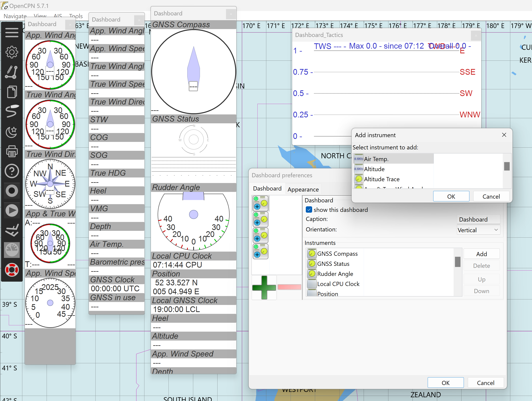Screen dimensions: 532x401
Task: Click the red minus to remove a dashboard
Action: (x=289, y=287)
